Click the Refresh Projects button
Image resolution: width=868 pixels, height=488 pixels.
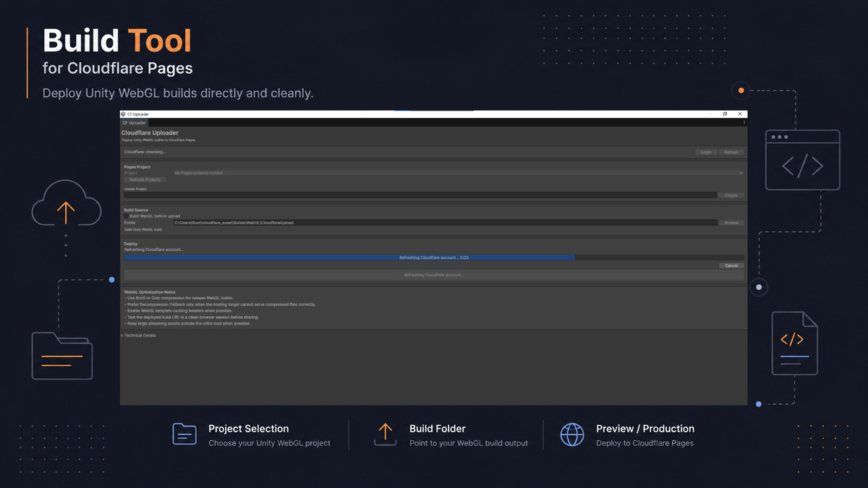point(145,179)
